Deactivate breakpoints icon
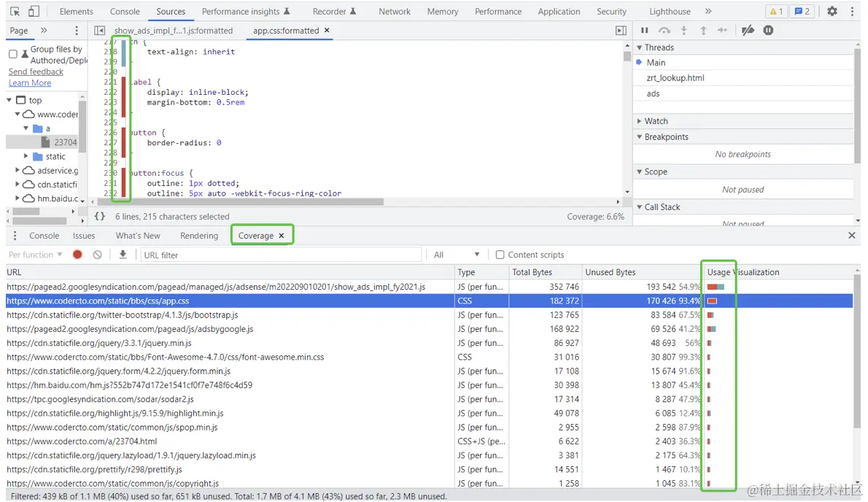 (748, 31)
